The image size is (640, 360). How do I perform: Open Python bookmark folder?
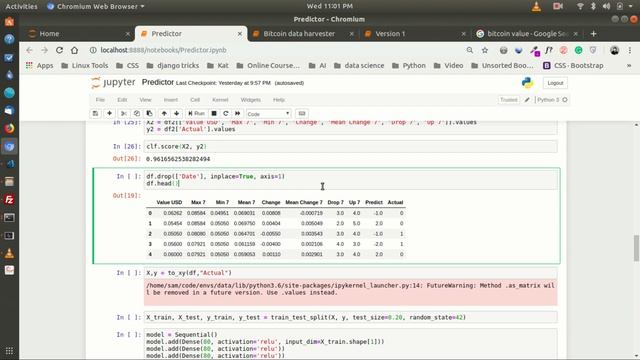(409, 65)
